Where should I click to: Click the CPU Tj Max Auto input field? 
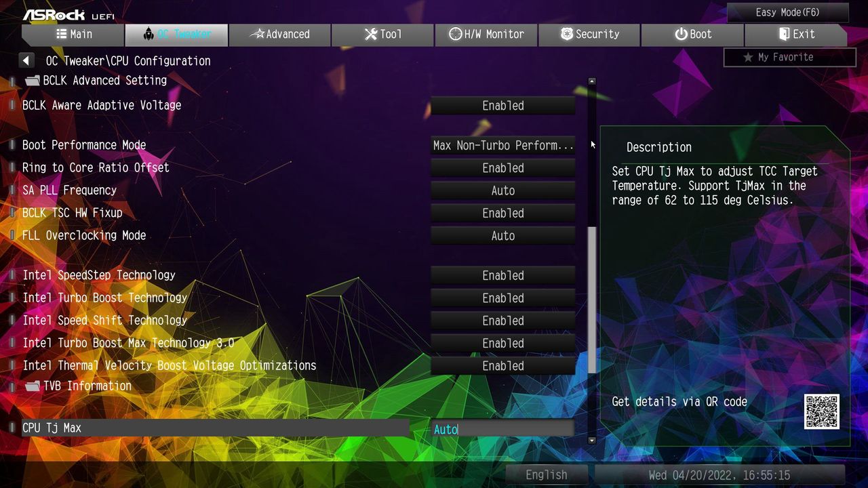click(503, 429)
